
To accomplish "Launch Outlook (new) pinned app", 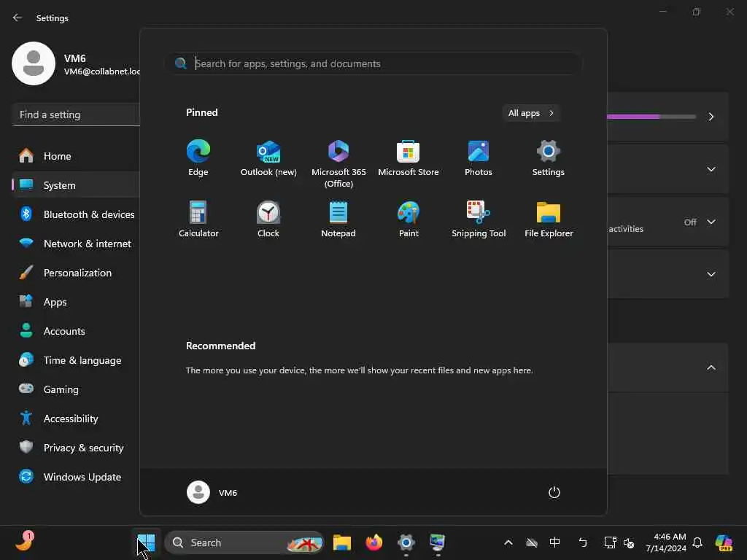I will [268, 158].
